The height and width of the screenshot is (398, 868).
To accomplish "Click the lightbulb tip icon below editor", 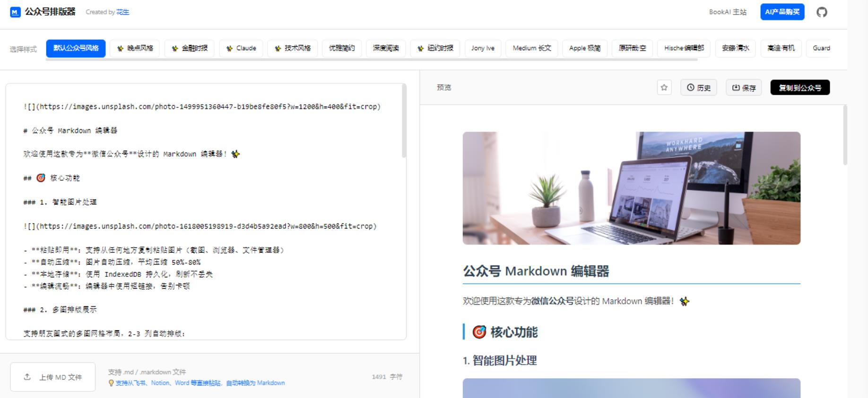I will pos(111,383).
